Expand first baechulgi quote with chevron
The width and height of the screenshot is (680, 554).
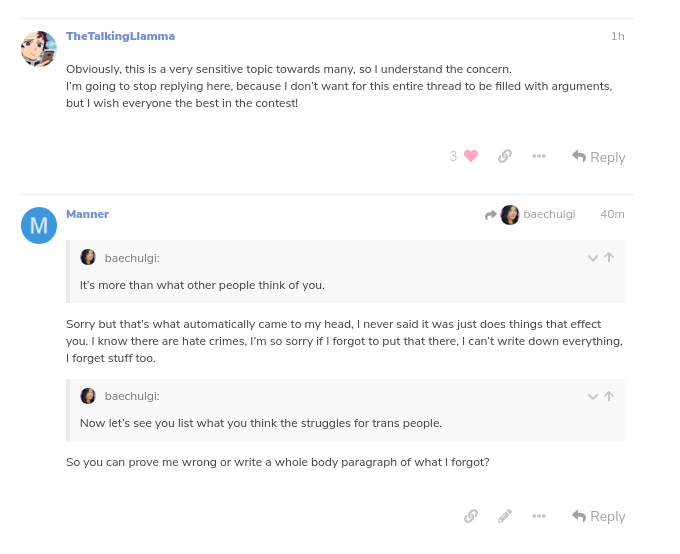pos(592,258)
